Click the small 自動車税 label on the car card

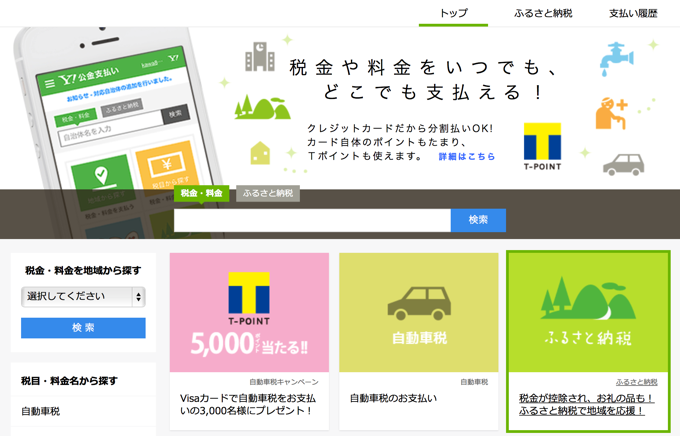click(474, 382)
